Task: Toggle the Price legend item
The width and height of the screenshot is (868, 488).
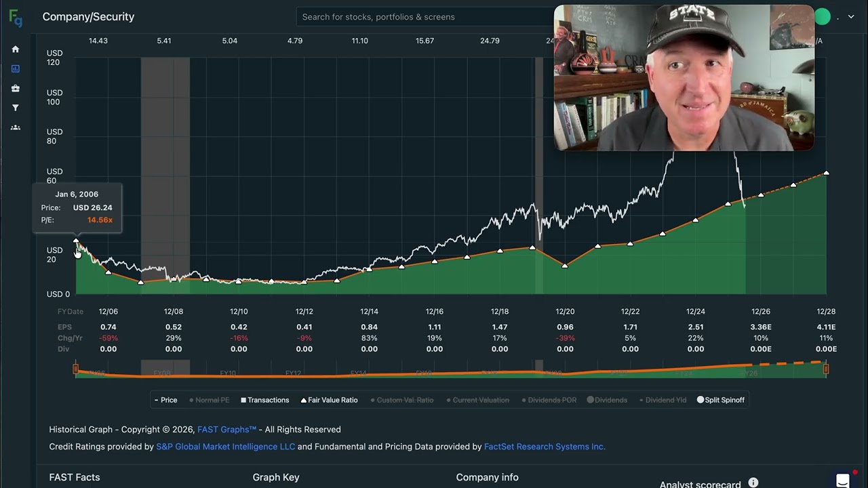Action: (165, 400)
